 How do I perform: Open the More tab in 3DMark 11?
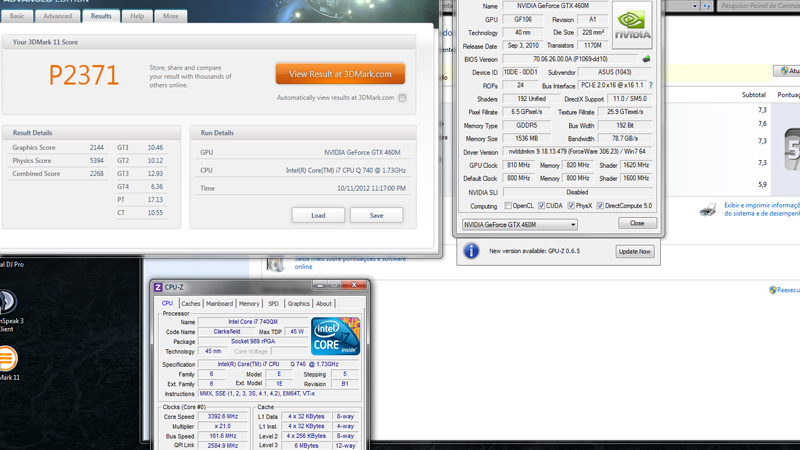(170, 16)
